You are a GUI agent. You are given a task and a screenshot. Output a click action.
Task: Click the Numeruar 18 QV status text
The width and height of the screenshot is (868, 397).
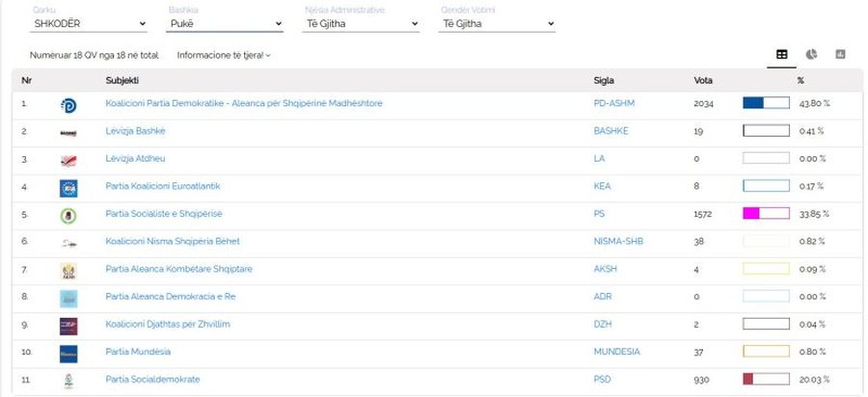tap(95, 55)
